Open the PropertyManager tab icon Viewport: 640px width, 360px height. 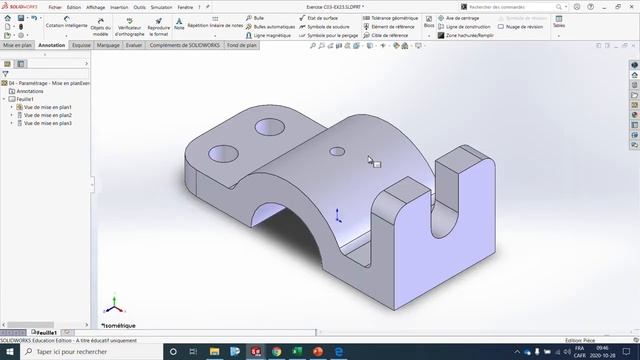point(21,64)
